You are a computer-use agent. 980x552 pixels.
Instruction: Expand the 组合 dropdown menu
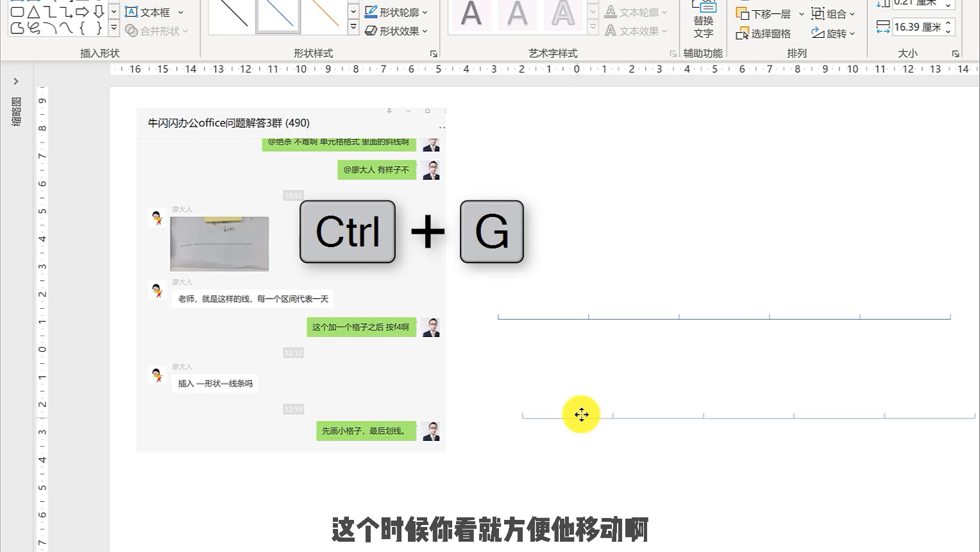(852, 13)
